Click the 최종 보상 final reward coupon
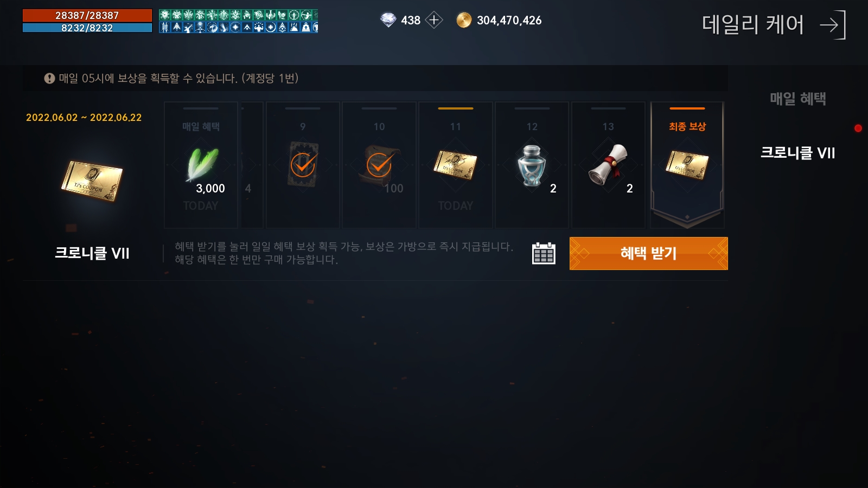The height and width of the screenshot is (488, 868). (687, 165)
